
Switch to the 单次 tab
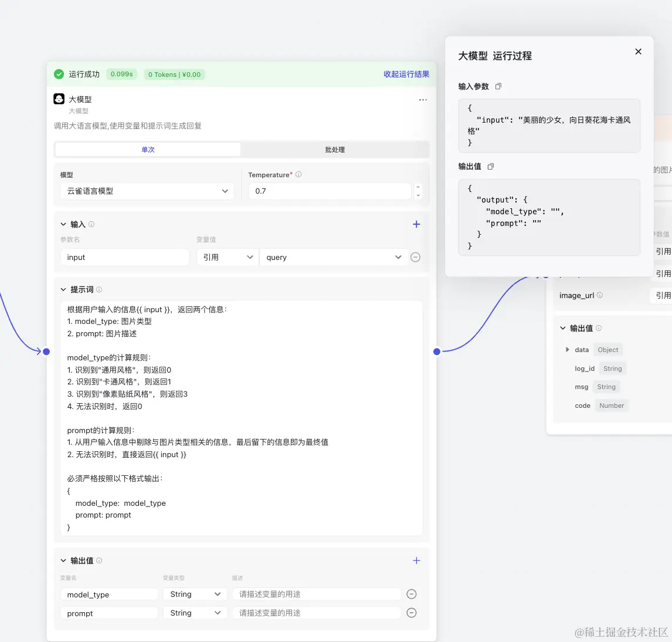click(x=148, y=150)
